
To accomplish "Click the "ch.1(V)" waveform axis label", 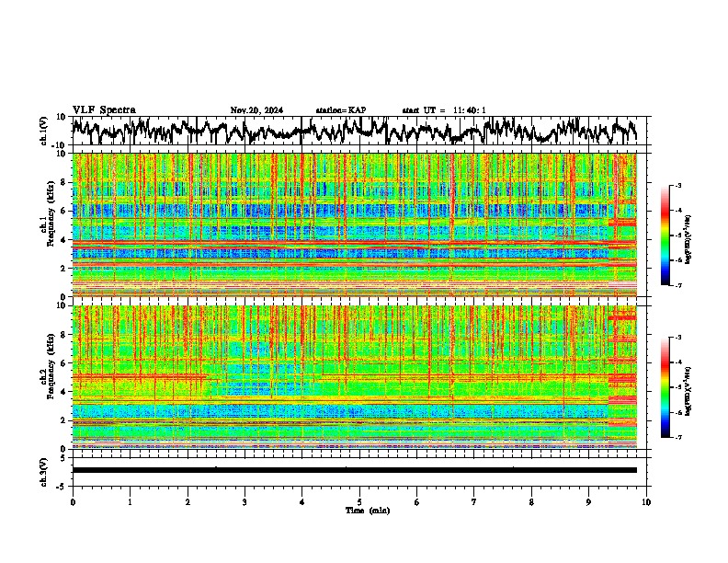I will tap(44, 131).
